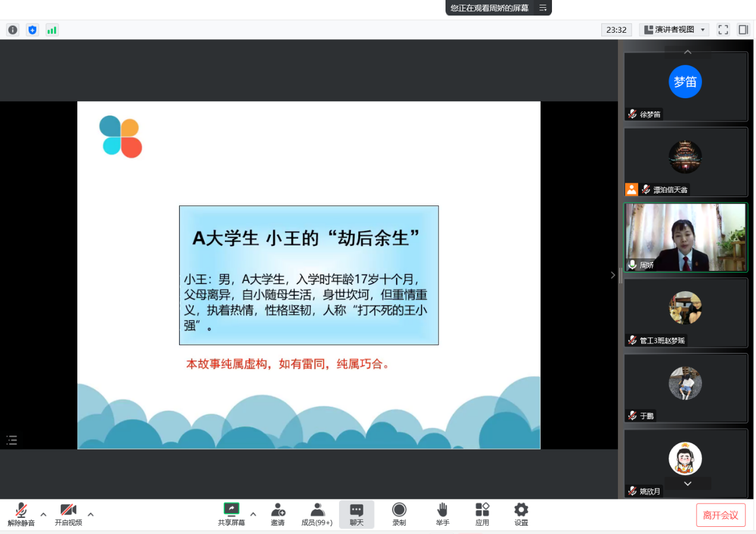This screenshot has width=756, height=534.
Task: Unmute the microphone (解除静音)
Action: (21, 514)
